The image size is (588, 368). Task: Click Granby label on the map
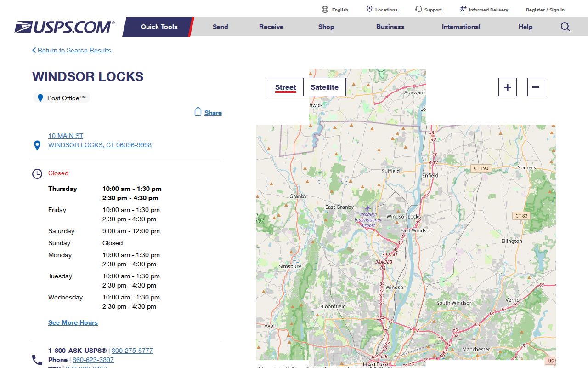(x=298, y=196)
